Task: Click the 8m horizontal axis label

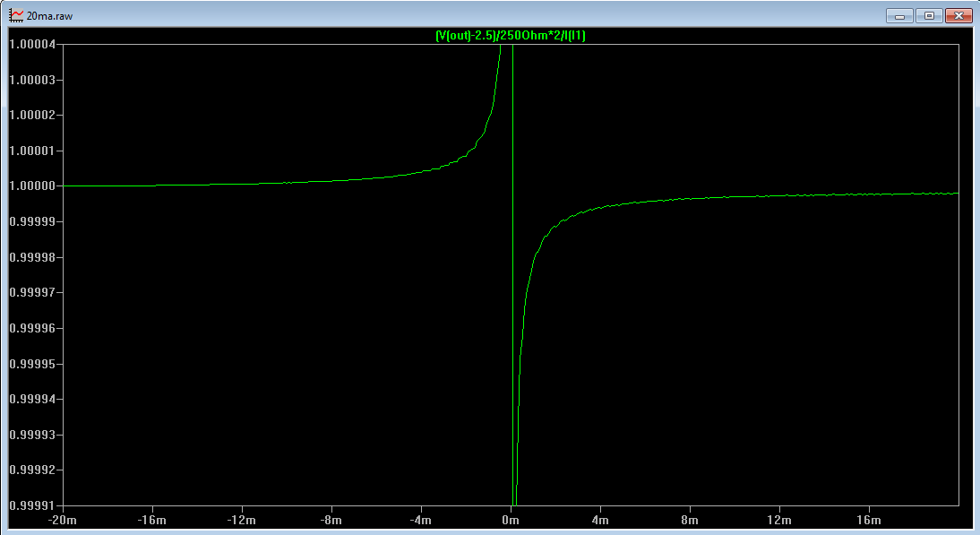Action: point(690,520)
